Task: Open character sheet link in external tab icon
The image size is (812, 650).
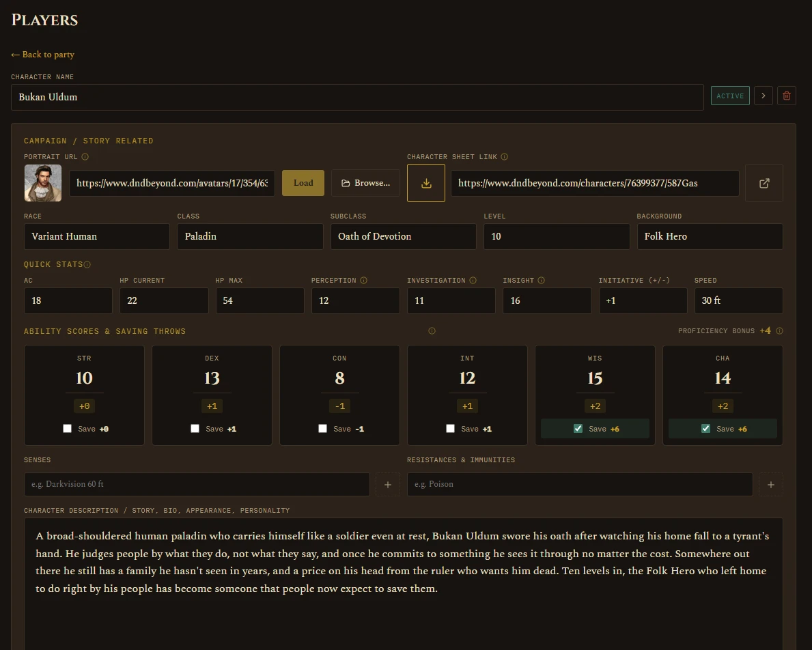Action: [x=764, y=184]
